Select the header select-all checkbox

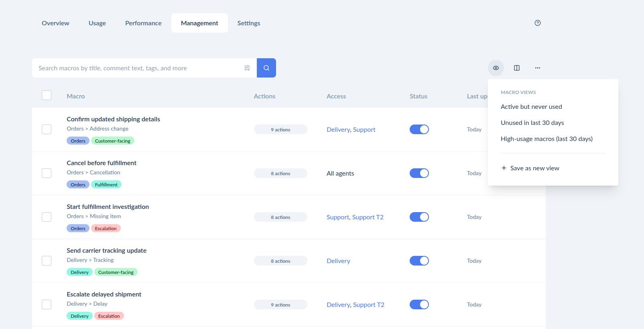click(47, 95)
